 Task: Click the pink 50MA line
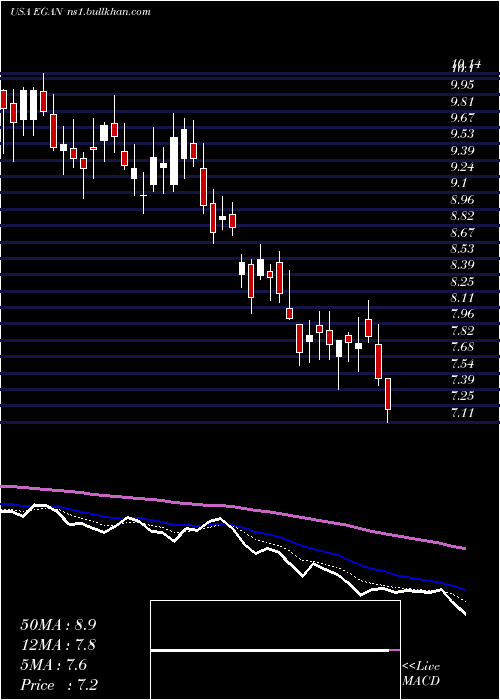click(x=232, y=507)
